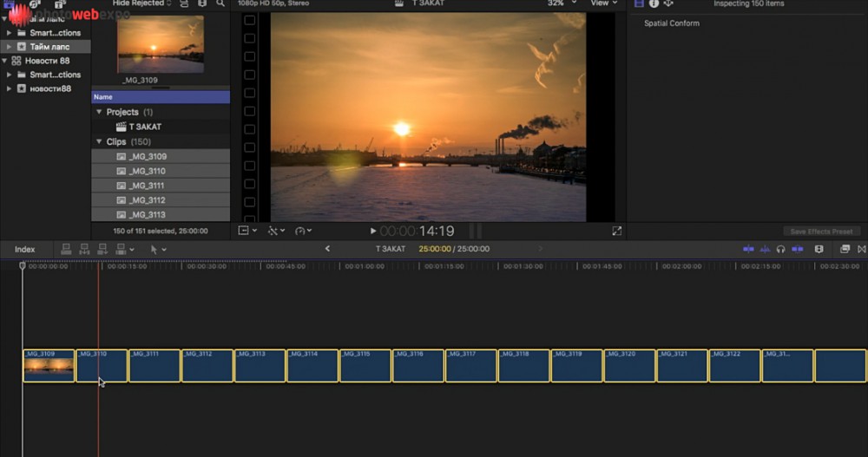Toggle audio skimming waveform icon
The width and height of the screenshot is (868, 457).
click(x=766, y=250)
